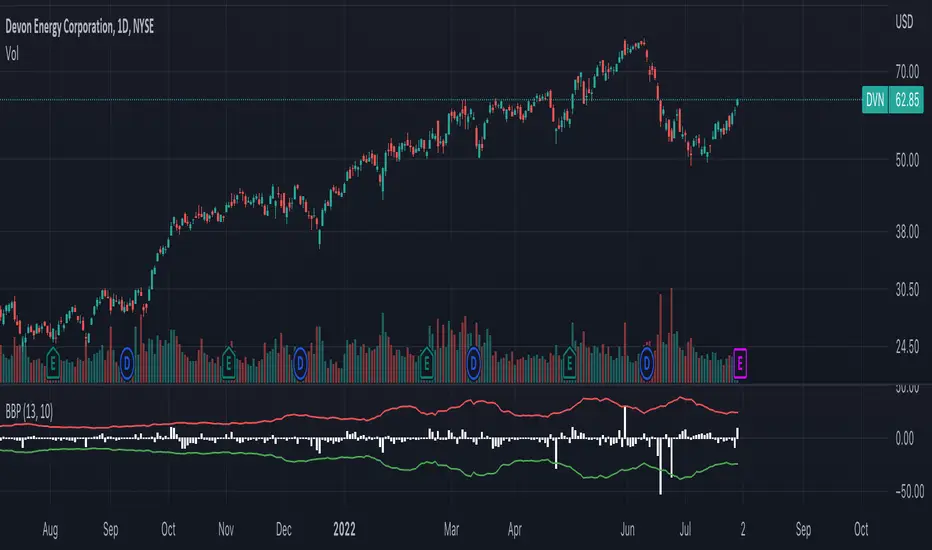Open the USD currency selector
This screenshot has height=550, width=932.
coord(904,23)
